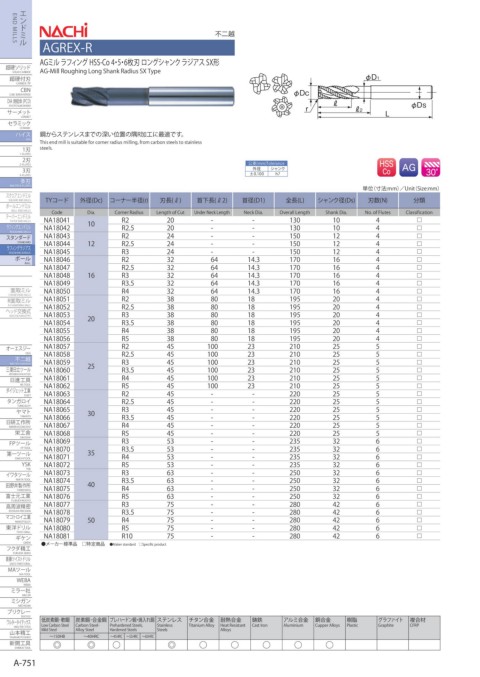480x677 pixels.
Task: Select the スタンダード sidebar tab
Action: pos(16,239)
